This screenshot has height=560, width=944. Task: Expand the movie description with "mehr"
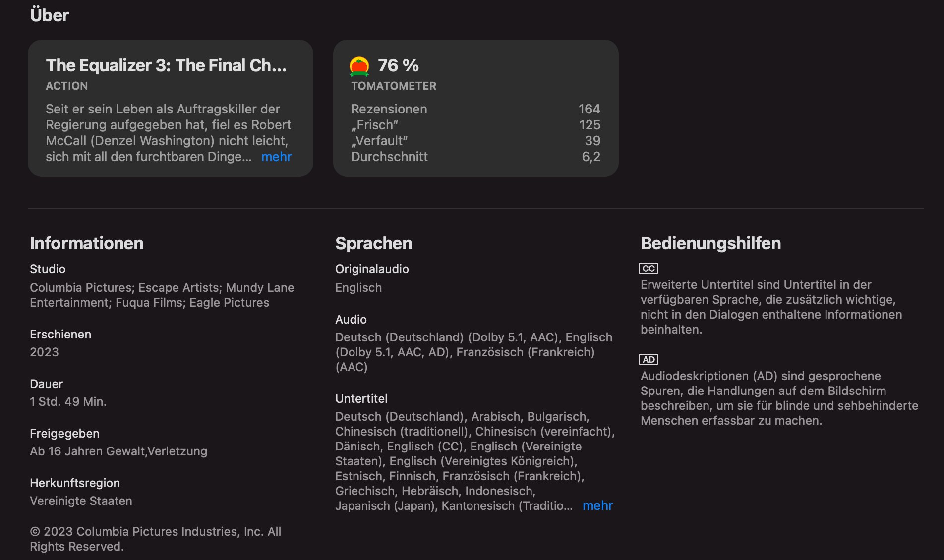276,157
